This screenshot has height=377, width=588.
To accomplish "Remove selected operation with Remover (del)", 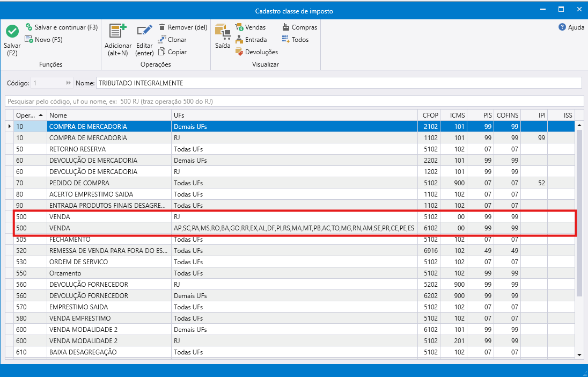I will click(x=183, y=27).
